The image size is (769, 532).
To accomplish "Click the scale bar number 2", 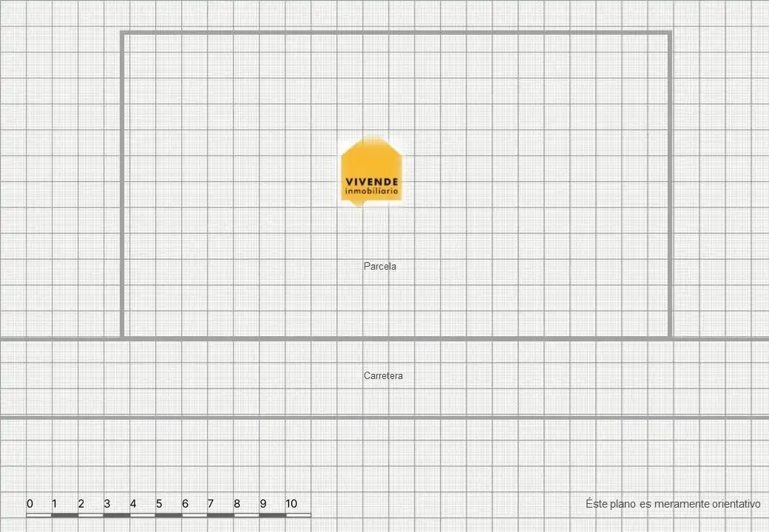I will pos(81,504).
